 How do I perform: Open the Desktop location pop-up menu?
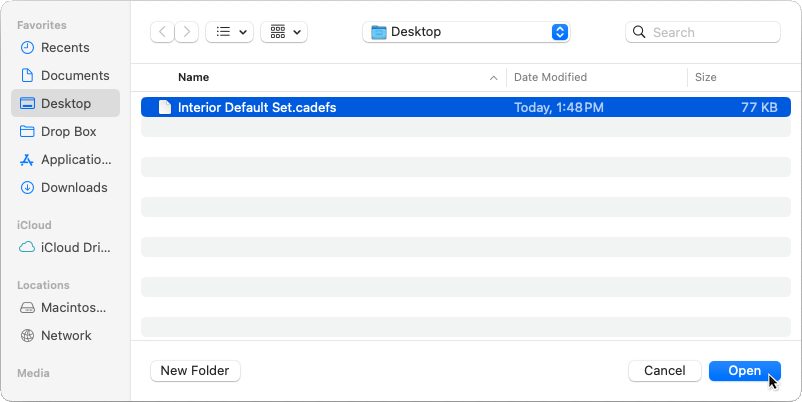(x=466, y=32)
